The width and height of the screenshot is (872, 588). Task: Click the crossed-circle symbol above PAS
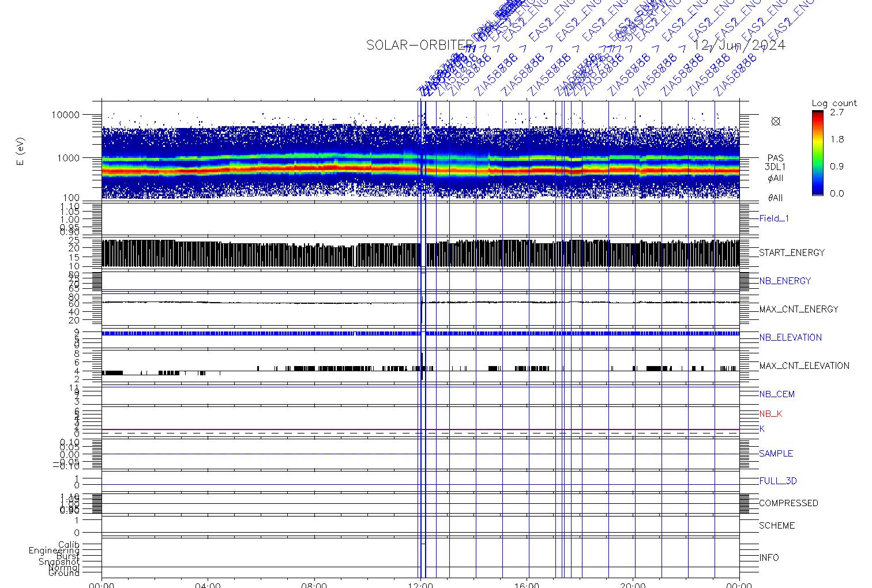coord(776,121)
